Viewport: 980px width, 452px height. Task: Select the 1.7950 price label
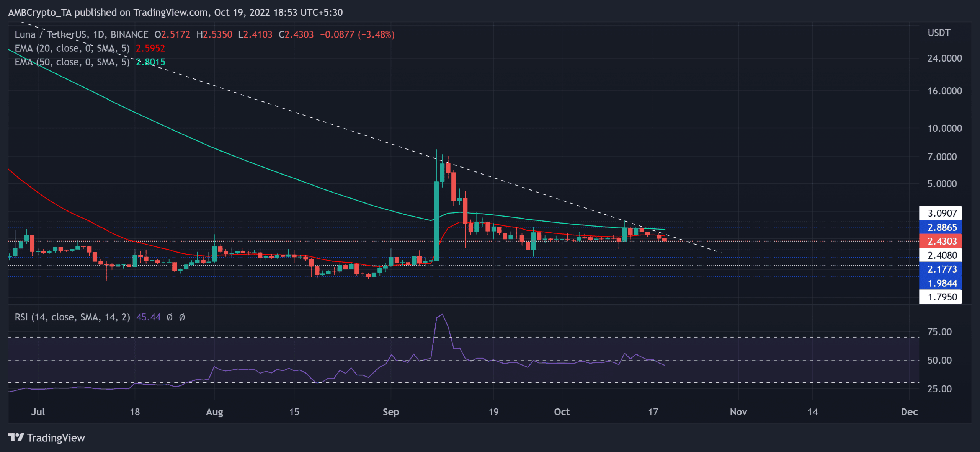[941, 297]
